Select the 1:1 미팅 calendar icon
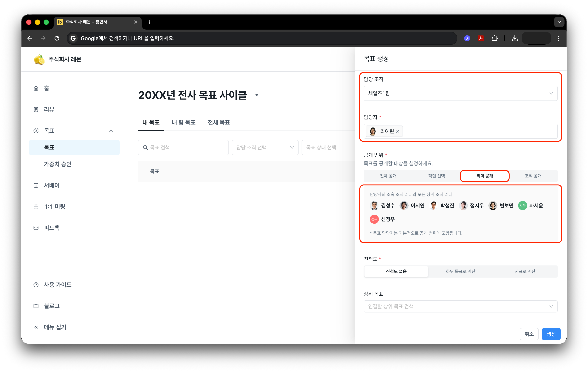This screenshot has width=588, height=372. pos(36,206)
